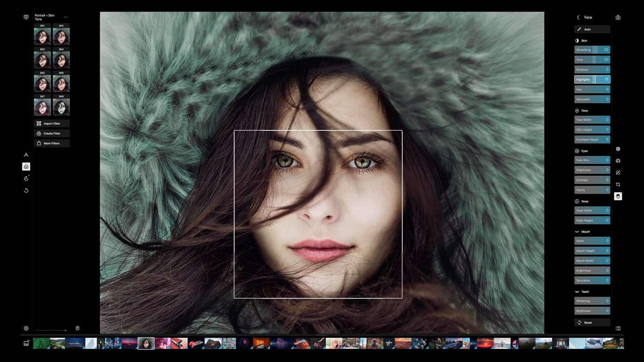The width and height of the screenshot is (644, 362).
Task: Click Create Filter
Action: [x=52, y=133]
